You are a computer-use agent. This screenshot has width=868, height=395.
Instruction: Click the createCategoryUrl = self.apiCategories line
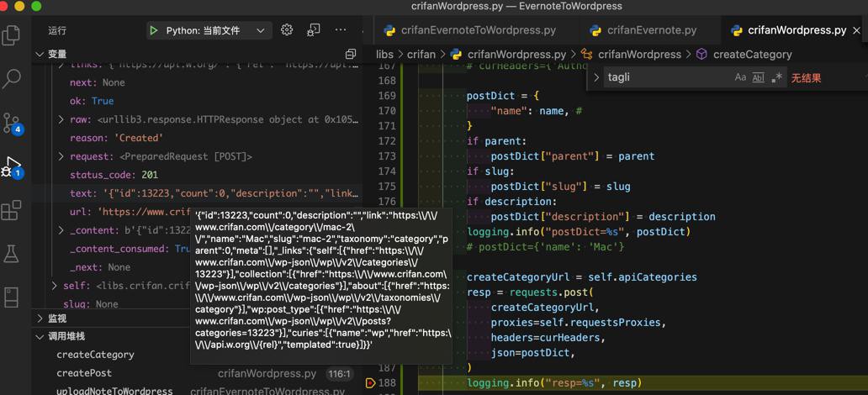pos(582,276)
